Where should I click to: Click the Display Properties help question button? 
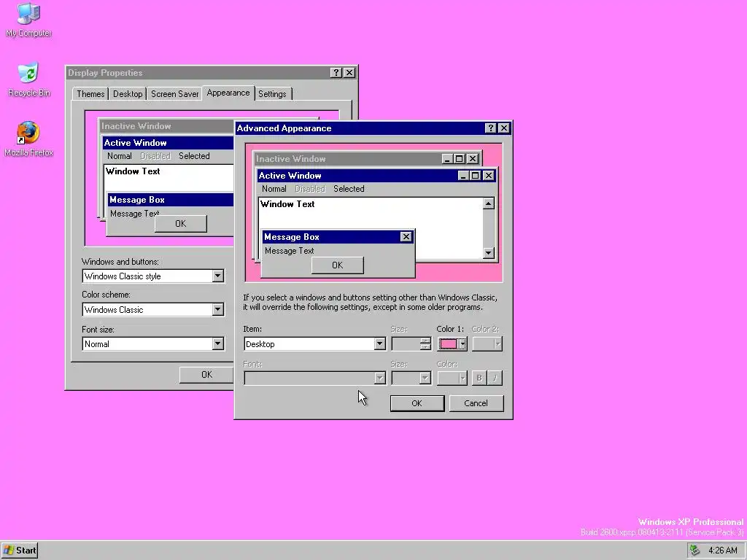pyautogui.click(x=336, y=72)
